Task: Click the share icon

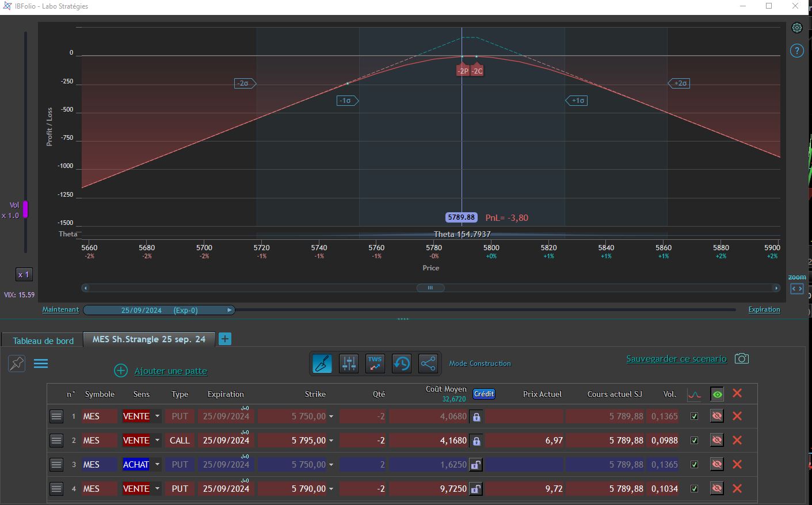Action: tap(428, 364)
